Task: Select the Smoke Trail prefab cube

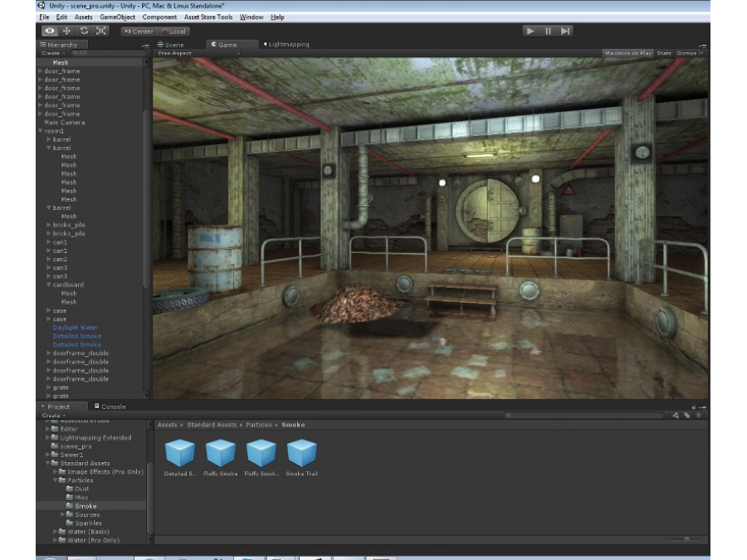Action: pyautogui.click(x=302, y=452)
